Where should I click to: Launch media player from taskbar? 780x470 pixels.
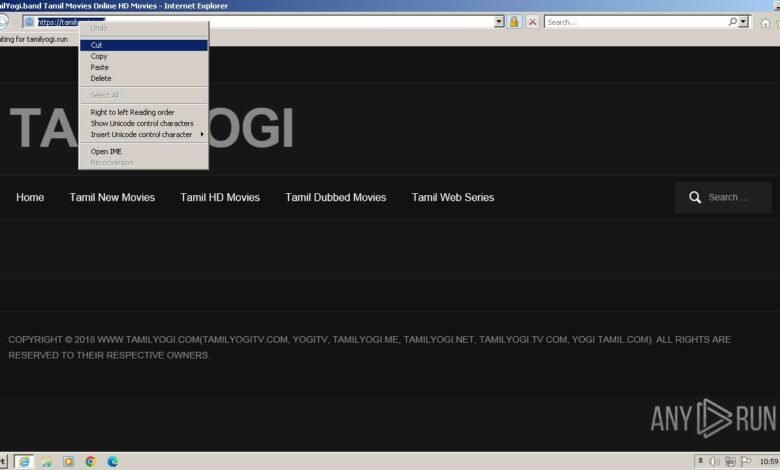(x=68, y=462)
